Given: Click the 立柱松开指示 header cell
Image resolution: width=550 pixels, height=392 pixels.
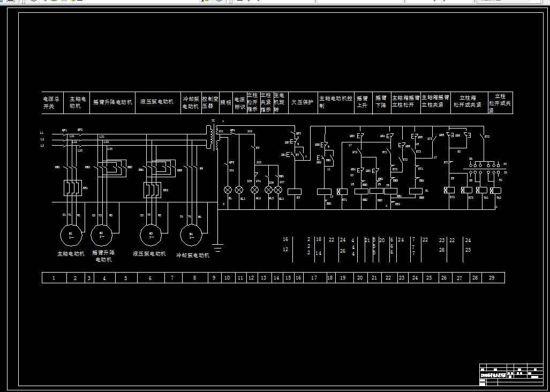Looking at the screenshot, I should 253,103.
